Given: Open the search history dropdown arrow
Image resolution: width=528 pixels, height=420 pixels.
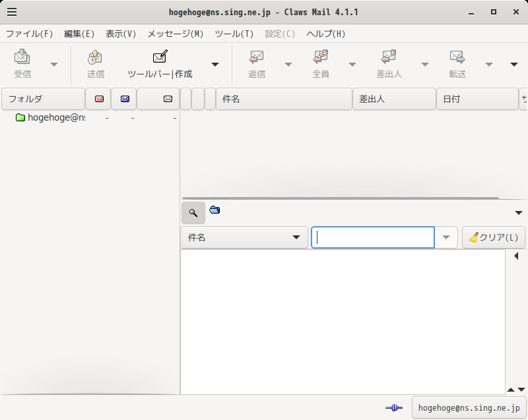Looking at the screenshot, I should (446, 238).
